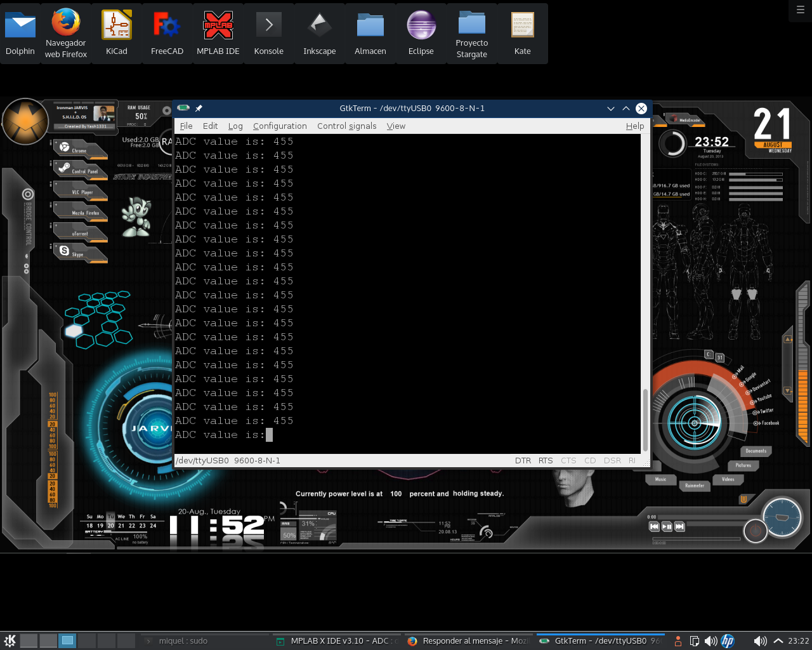Click the GtkTerm title bar text
Image resolution: width=812 pixels, height=650 pixels.
click(412, 109)
